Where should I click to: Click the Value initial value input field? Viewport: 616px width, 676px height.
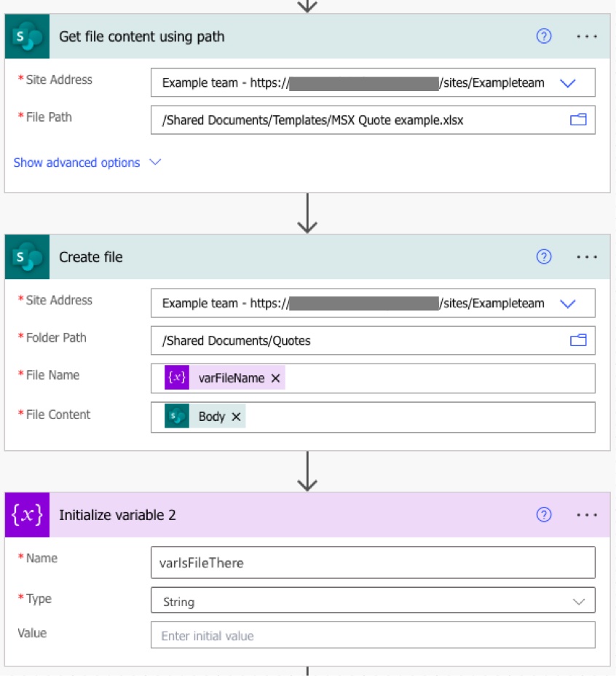click(x=372, y=636)
